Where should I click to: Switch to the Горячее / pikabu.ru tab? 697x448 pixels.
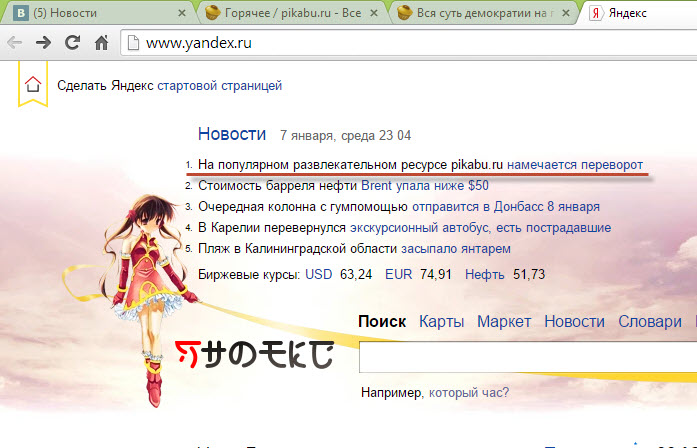pyautogui.click(x=285, y=14)
